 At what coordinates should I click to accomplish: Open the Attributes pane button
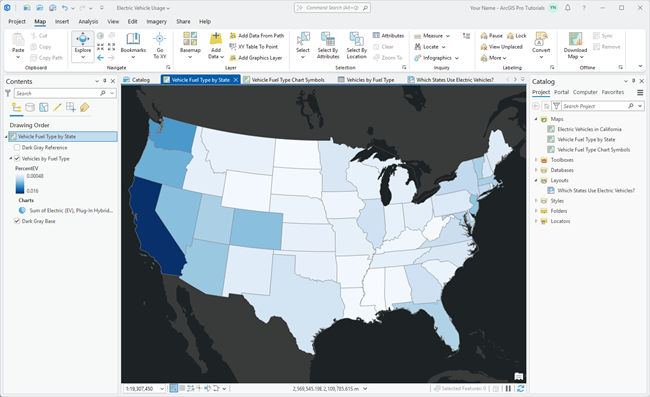(x=388, y=36)
